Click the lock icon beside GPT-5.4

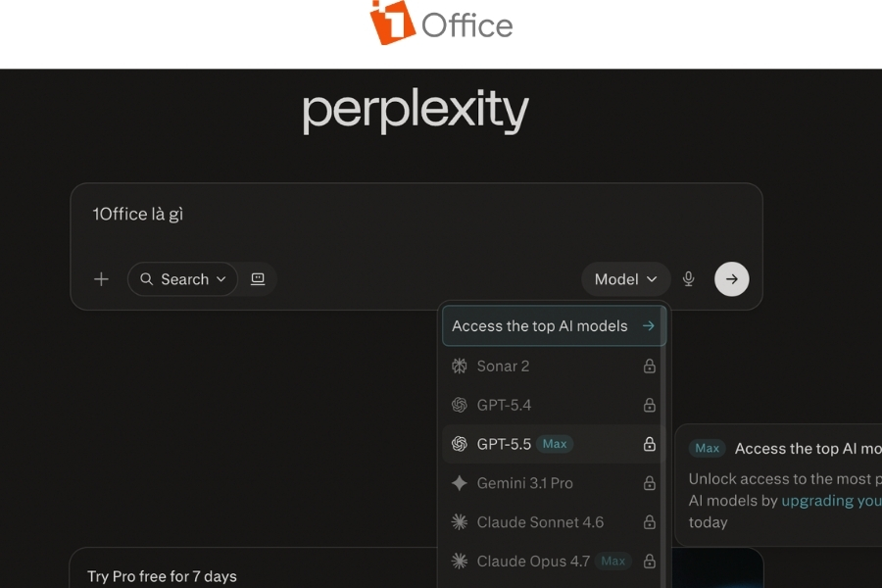650,405
